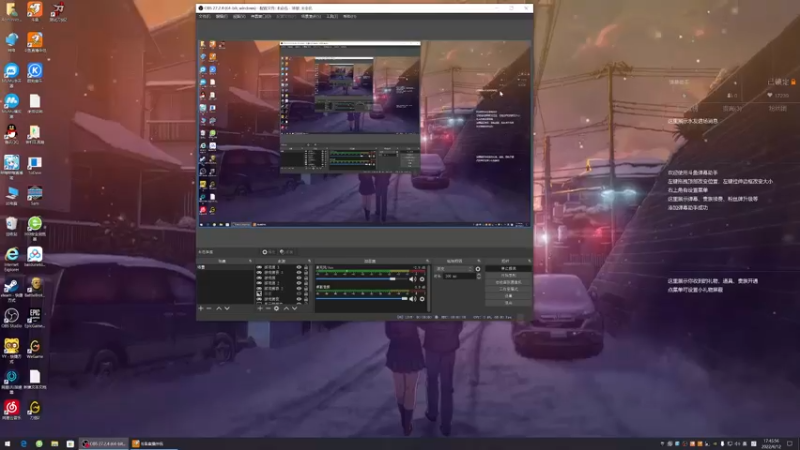The width and height of the screenshot is (800, 450).
Task: Open File Explorer from the taskbar
Action: click(x=55, y=443)
